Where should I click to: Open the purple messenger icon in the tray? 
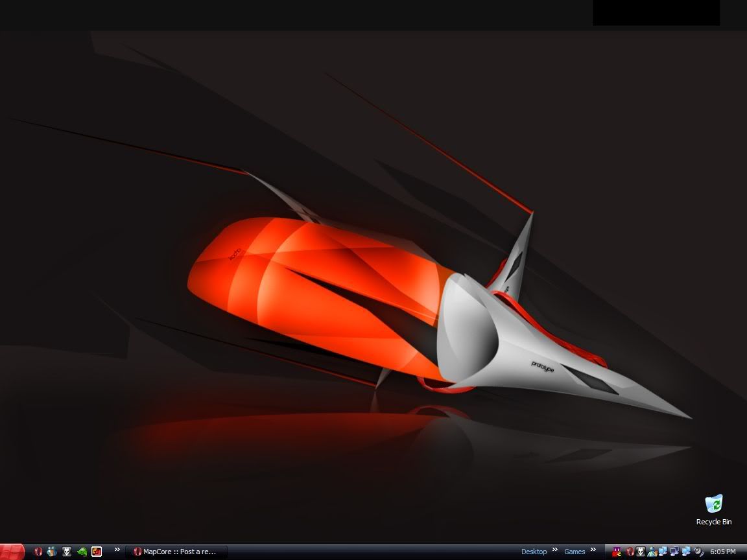pos(616,552)
